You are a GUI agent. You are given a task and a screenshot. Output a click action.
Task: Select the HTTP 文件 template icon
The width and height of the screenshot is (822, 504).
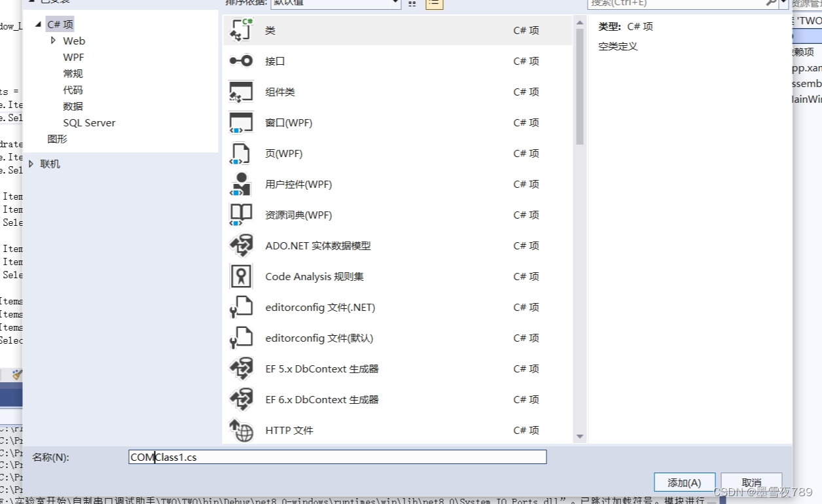pos(241,430)
